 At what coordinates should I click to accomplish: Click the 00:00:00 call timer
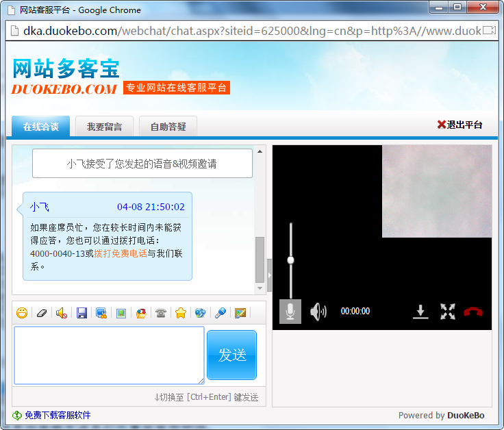click(355, 311)
